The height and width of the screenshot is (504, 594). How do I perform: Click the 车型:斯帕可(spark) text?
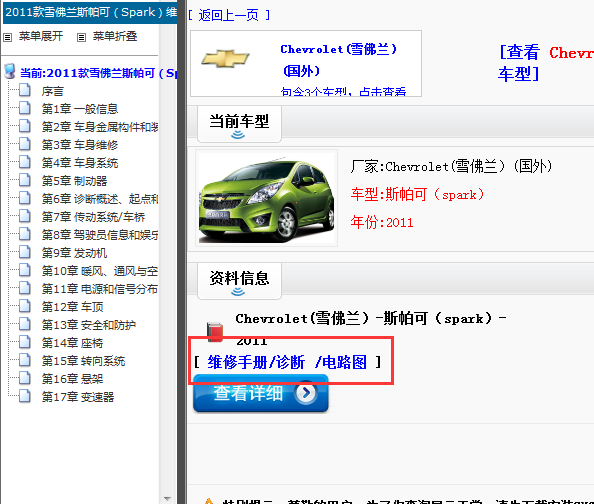click(417, 194)
